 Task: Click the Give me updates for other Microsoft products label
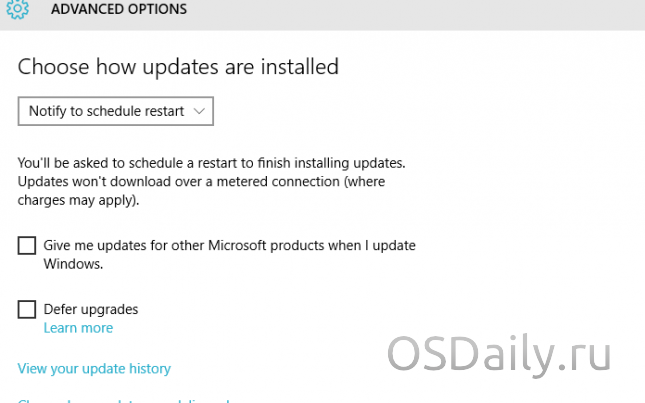(x=229, y=245)
